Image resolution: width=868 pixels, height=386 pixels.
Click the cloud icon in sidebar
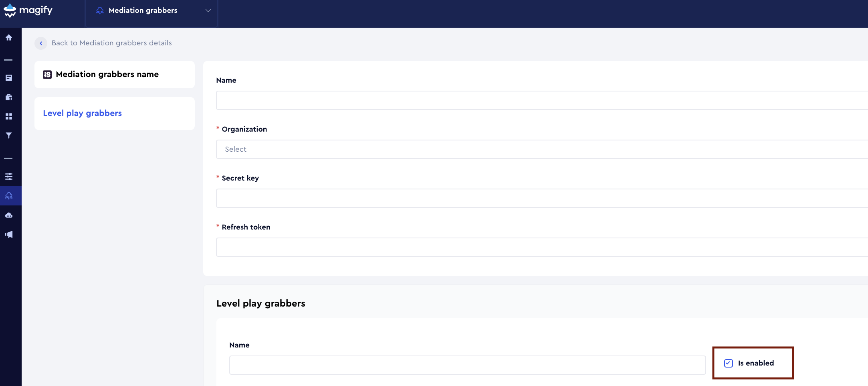pyautogui.click(x=9, y=215)
